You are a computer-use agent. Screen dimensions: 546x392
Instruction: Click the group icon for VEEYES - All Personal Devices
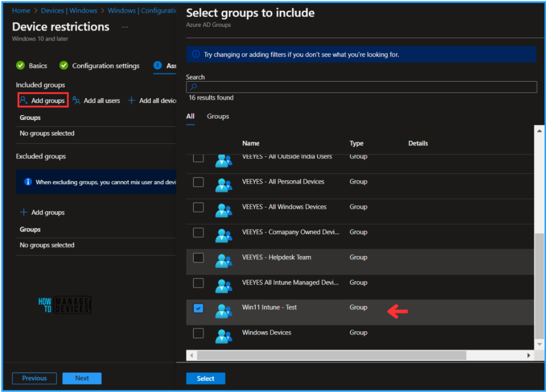223,185
